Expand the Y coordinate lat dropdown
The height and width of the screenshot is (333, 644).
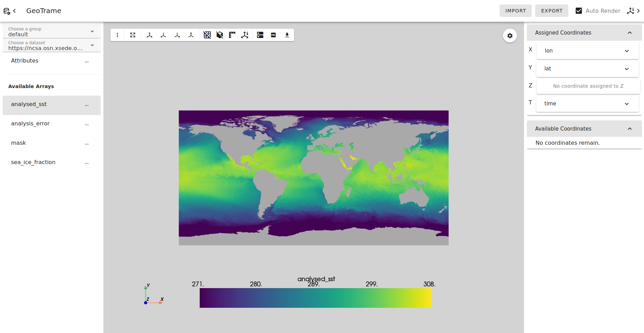pyautogui.click(x=587, y=69)
